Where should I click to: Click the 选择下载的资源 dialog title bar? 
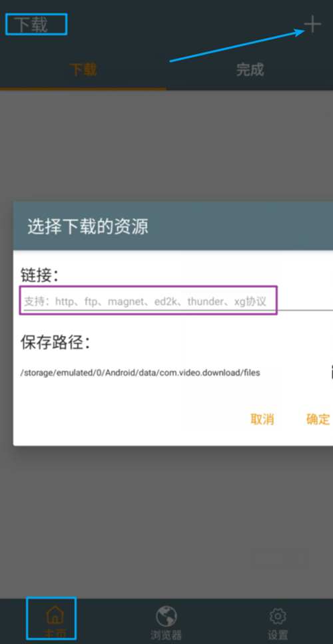click(x=173, y=226)
